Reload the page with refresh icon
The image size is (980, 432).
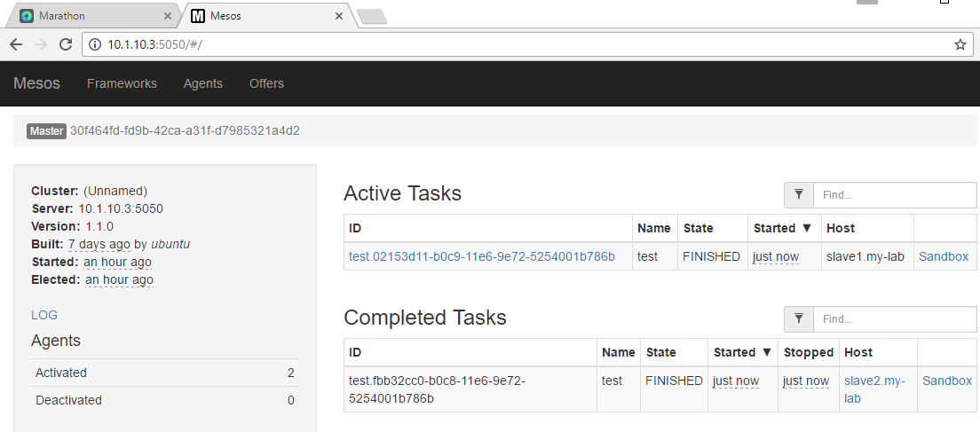tap(65, 44)
